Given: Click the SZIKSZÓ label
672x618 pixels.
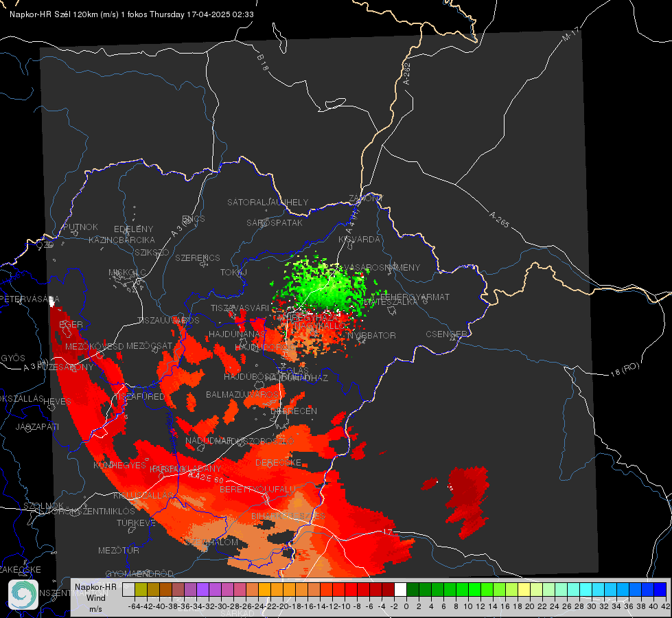Looking at the screenshot, I should pos(152,252).
